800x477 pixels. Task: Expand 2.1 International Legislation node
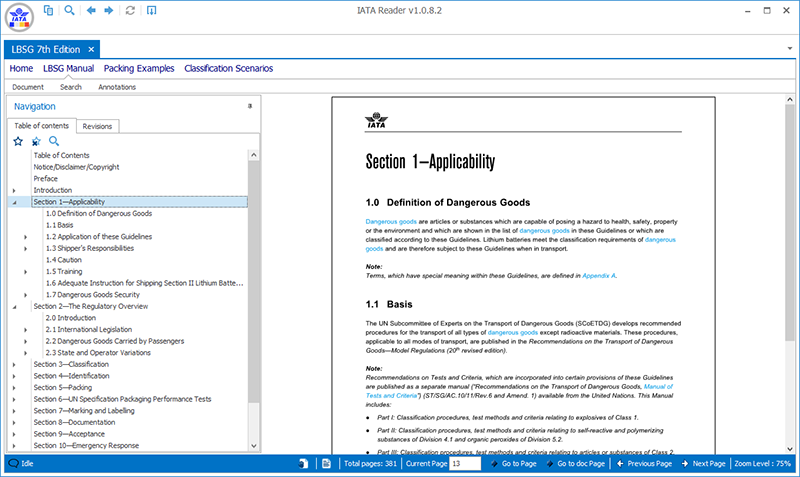point(26,330)
